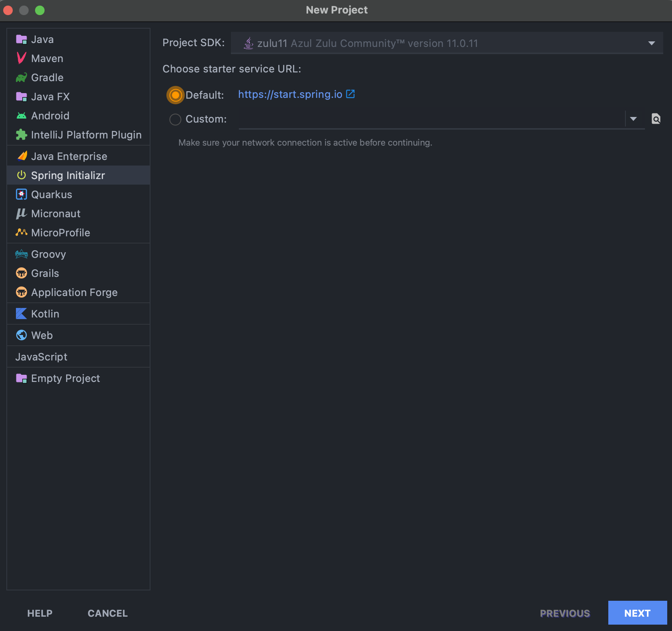Select the Grails entry
This screenshot has height=631, width=672.
(78, 273)
